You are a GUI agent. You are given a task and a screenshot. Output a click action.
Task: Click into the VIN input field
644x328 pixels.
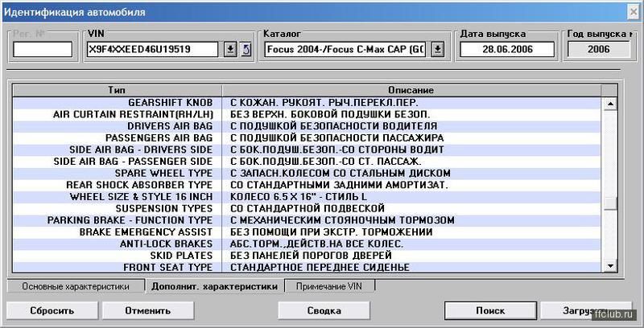152,50
